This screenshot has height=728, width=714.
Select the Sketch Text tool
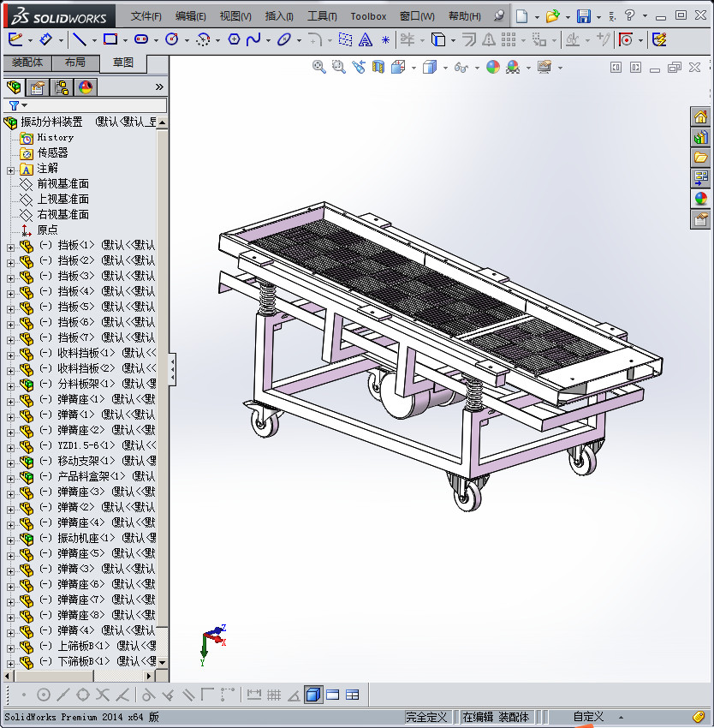click(x=366, y=40)
